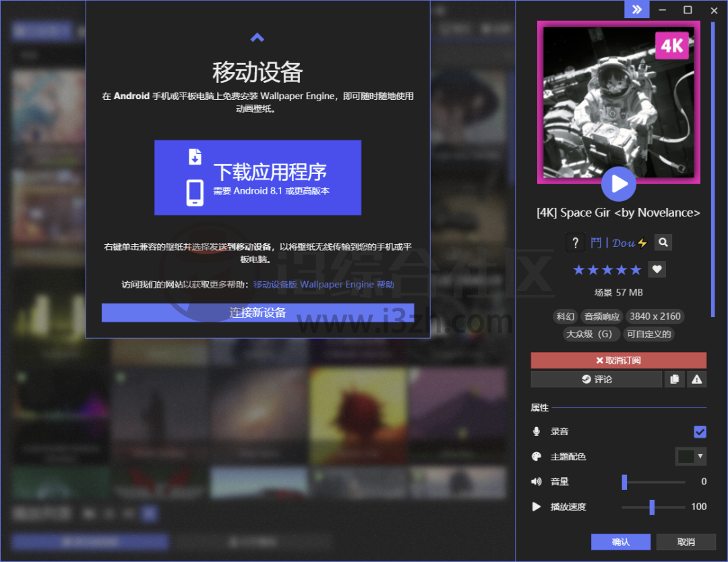This screenshot has height=562, width=728.
Task: Add wallpaper to favorites with heart icon
Action: 657,269
